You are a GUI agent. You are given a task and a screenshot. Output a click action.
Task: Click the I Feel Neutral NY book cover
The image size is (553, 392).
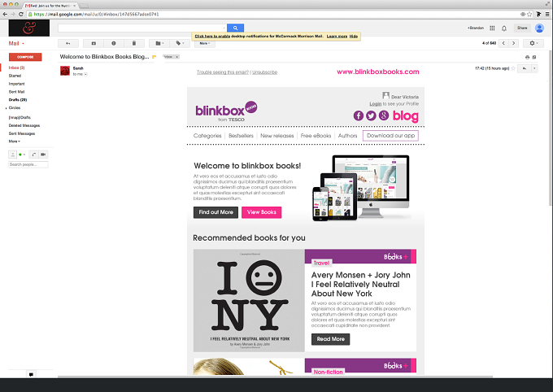[x=249, y=301]
